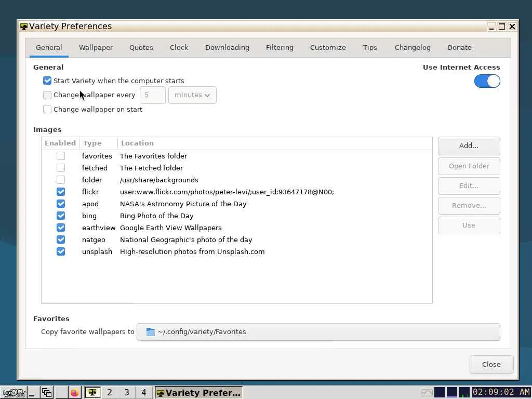
Task: Disable the flickr source checkbox
Action: 61,192
